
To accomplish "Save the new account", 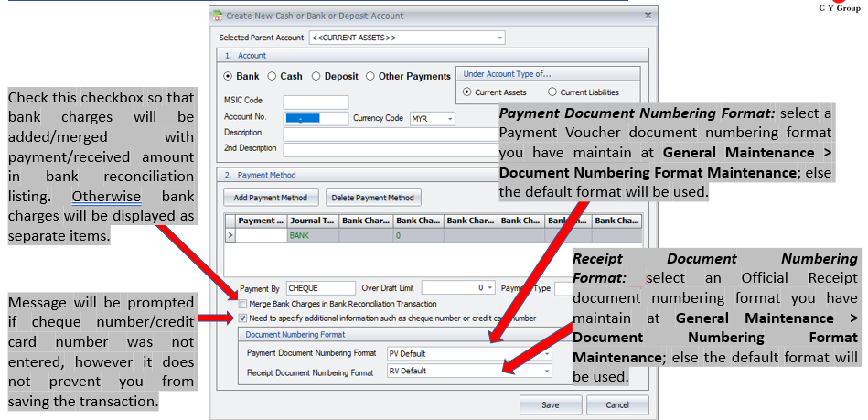I will (550, 404).
